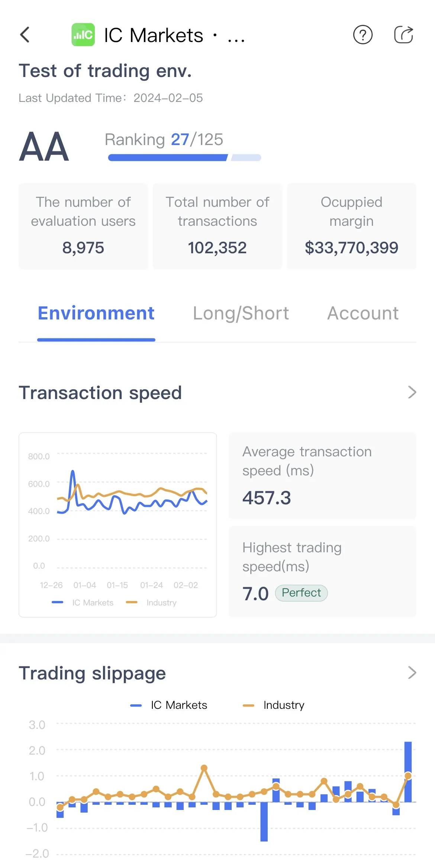Tap total transactions card showing 102,352
Image resolution: width=435 pixels, height=868 pixels.
[x=217, y=226]
